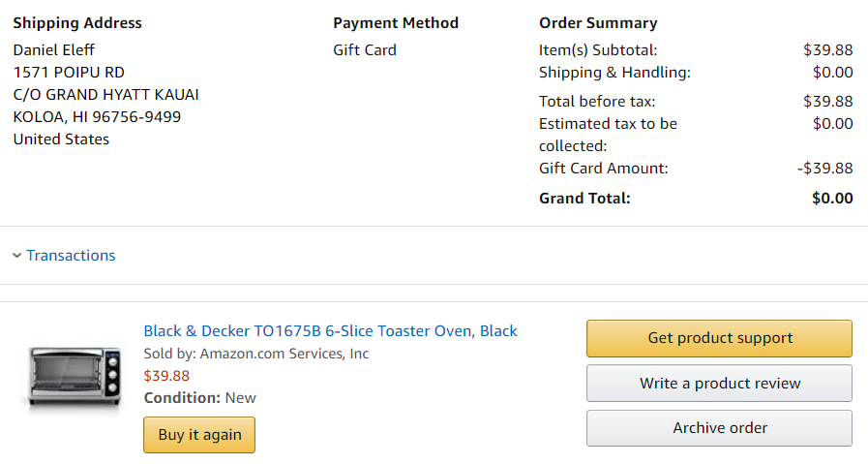Expand the Transactions chevron arrow
Viewport: 868px width, 464px height.
tap(17, 256)
